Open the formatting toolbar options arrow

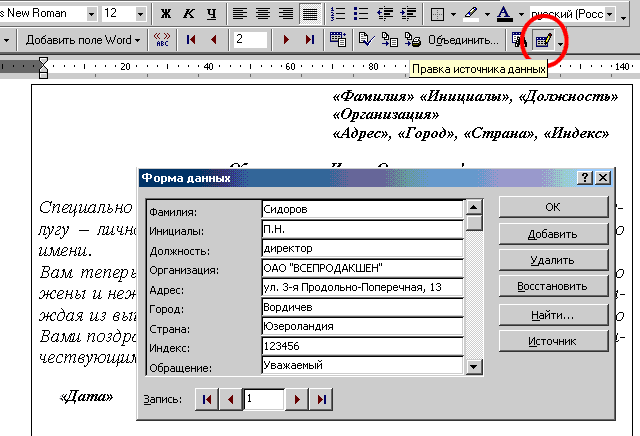pyautogui.click(x=623, y=17)
